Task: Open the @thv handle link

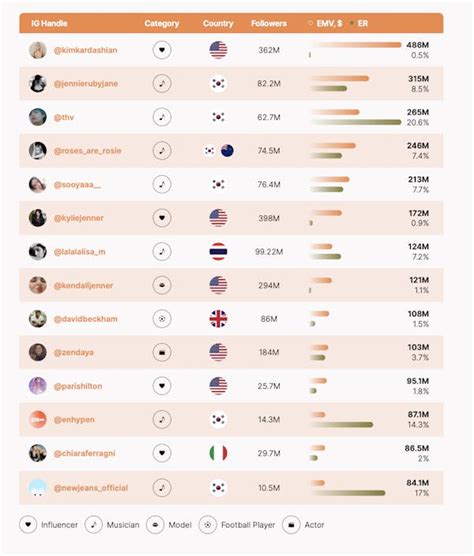Action: pos(64,117)
